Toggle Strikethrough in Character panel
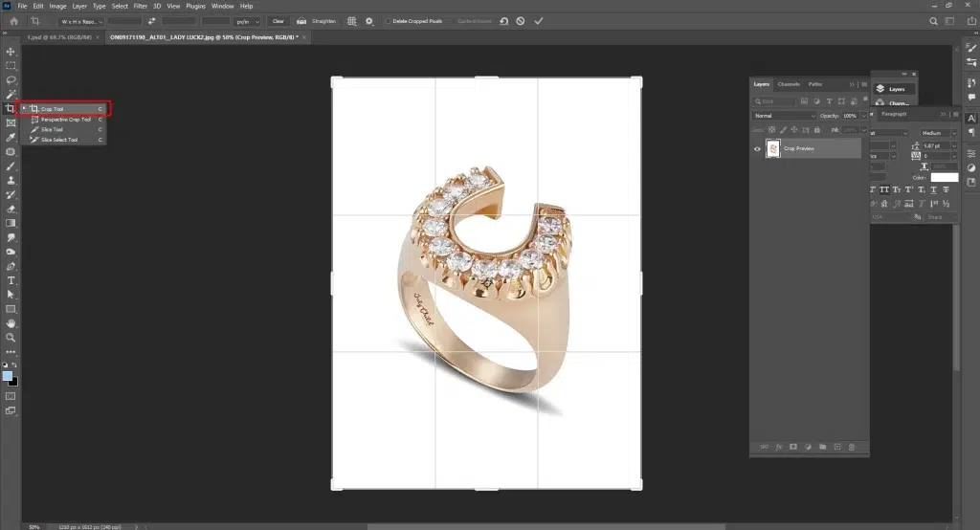The width and height of the screenshot is (980, 530). pyautogui.click(x=947, y=189)
